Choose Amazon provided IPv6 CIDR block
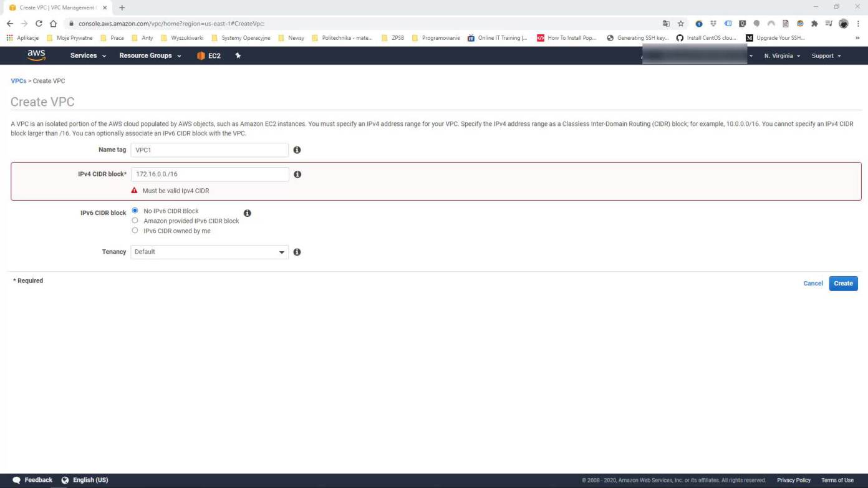This screenshot has width=868, height=488. (x=135, y=221)
